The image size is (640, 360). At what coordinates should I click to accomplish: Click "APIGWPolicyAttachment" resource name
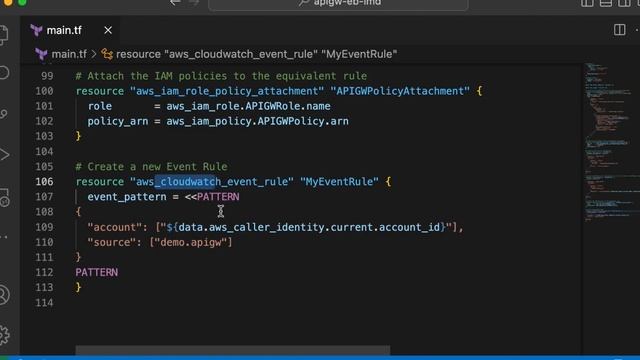coord(400,91)
